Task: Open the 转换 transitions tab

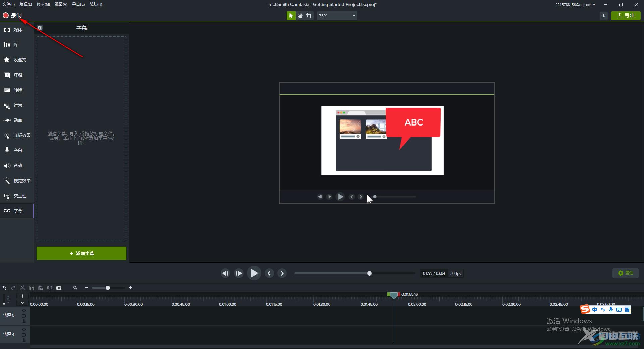Action: (x=17, y=90)
